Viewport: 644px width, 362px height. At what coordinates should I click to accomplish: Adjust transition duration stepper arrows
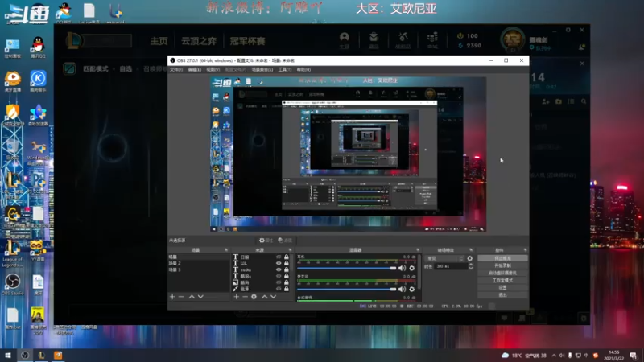pyautogui.click(x=471, y=266)
